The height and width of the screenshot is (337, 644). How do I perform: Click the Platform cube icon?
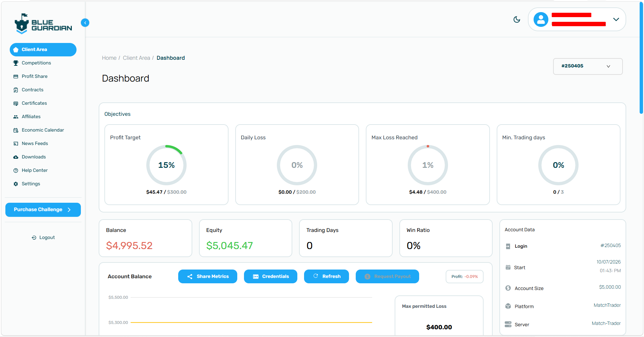[x=508, y=306]
